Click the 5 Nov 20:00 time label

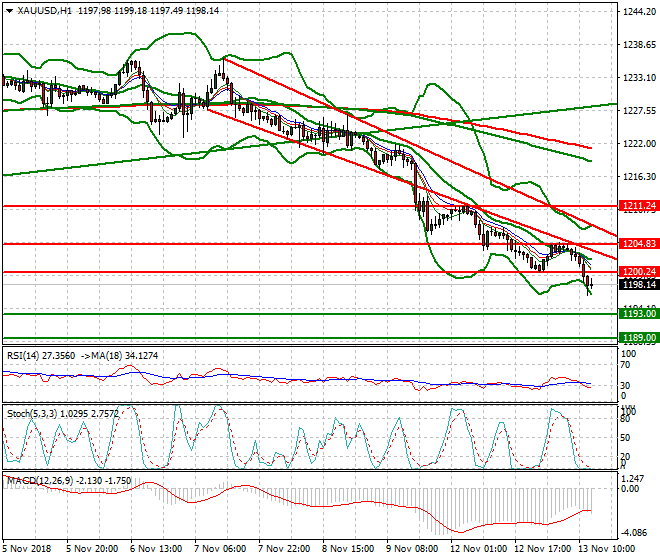[92, 549]
